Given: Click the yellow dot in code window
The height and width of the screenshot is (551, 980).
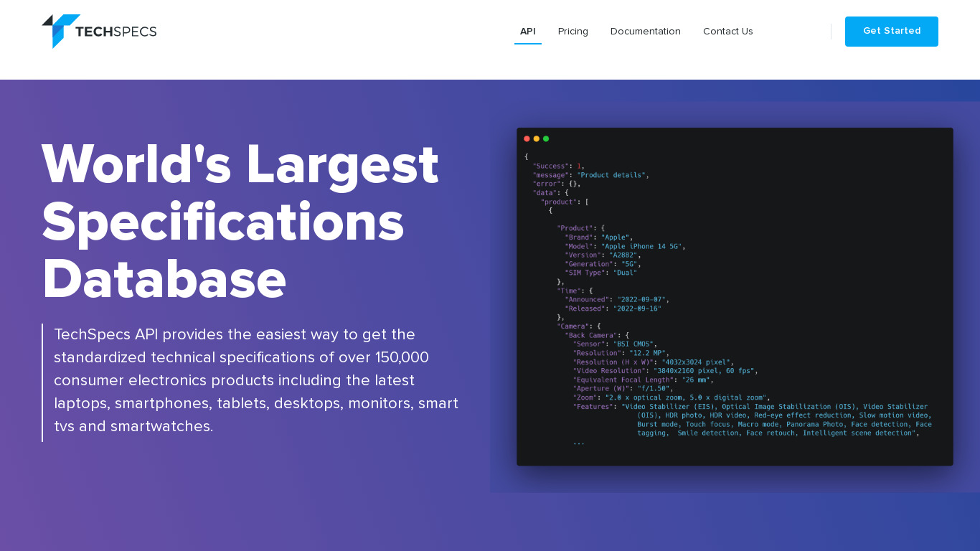Looking at the screenshot, I should [x=536, y=138].
